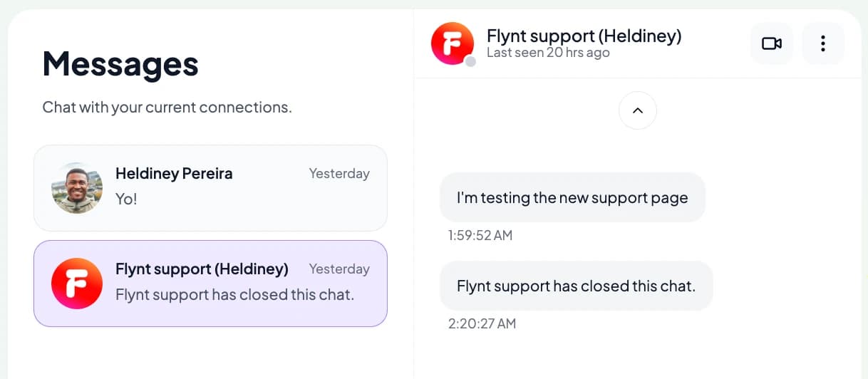Image resolution: width=868 pixels, height=379 pixels.
Task: Click Yesterday label on Flynt support chat
Action: pos(339,269)
